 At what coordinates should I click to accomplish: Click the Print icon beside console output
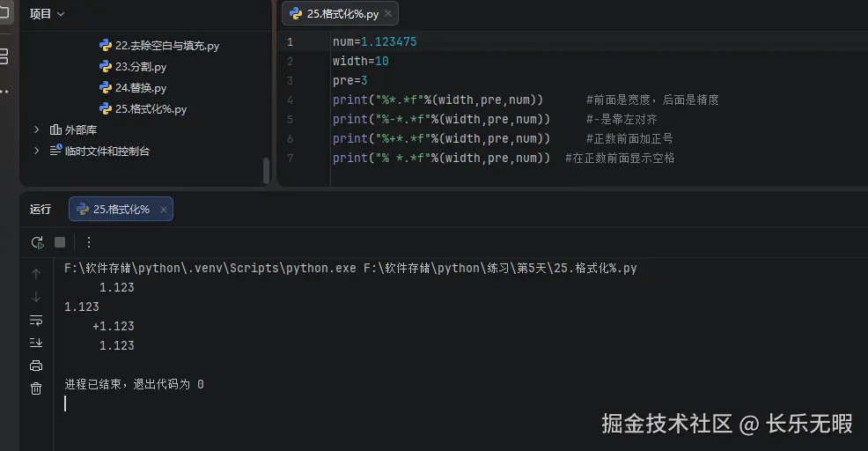coord(36,366)
